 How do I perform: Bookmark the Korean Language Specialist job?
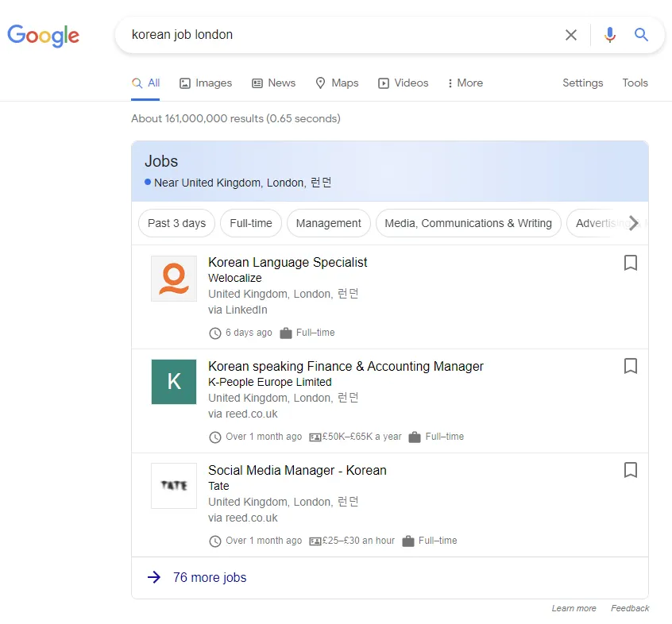tap(630, 263)
